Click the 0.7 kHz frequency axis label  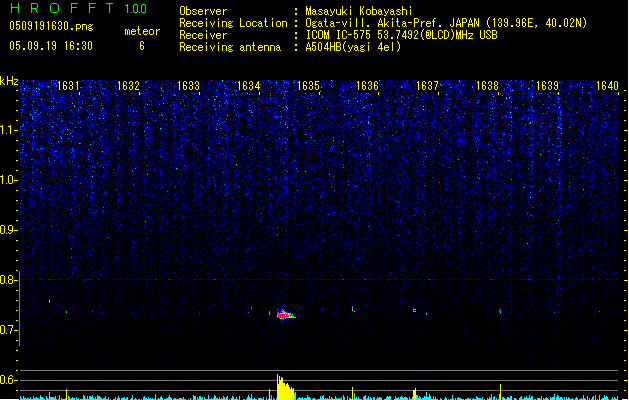8,330
